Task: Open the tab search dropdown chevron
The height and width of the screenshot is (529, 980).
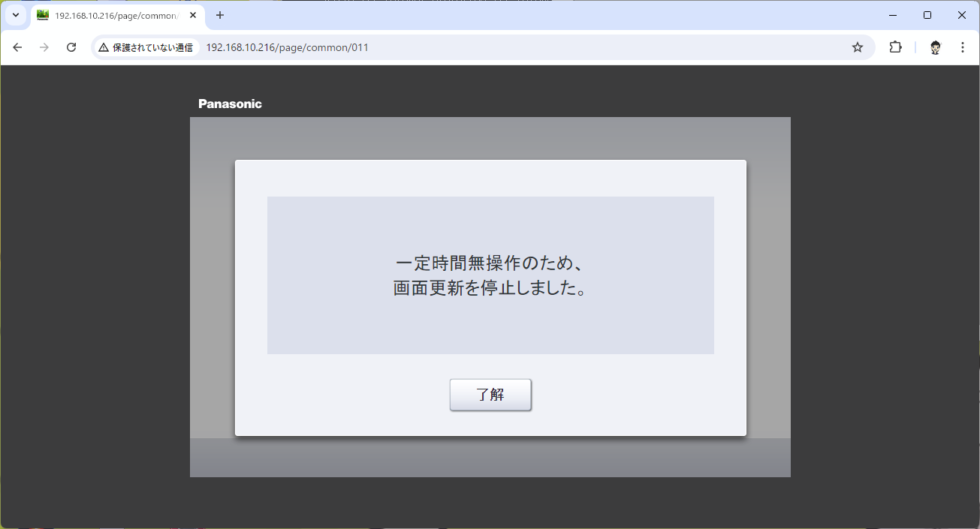Action: (15, 15)
